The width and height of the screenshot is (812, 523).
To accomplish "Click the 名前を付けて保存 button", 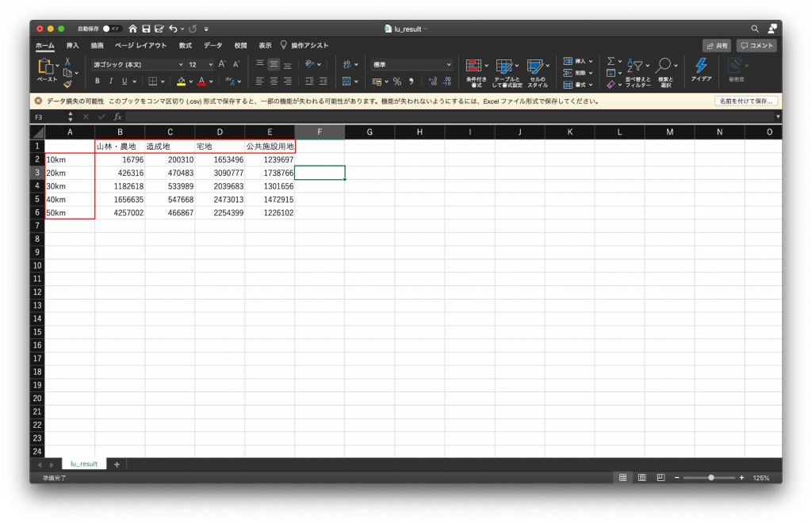I will click(x=746, y=101).
